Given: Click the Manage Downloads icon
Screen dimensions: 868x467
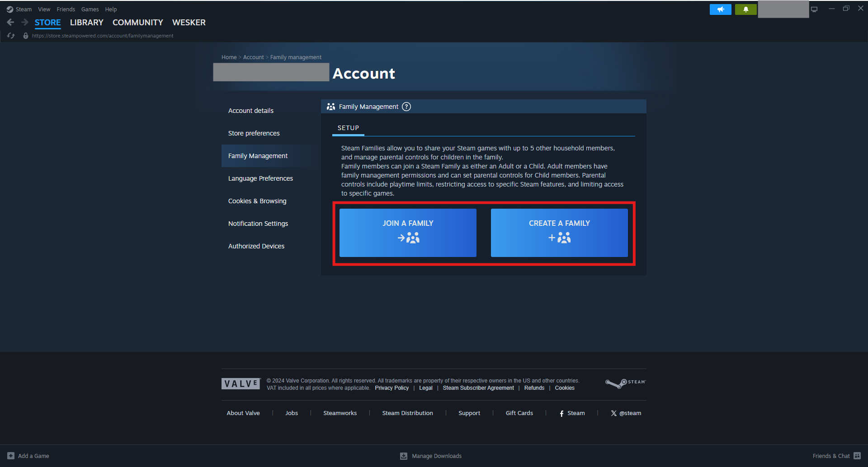Looking at the screenshot, I should [x=404, y=456].
